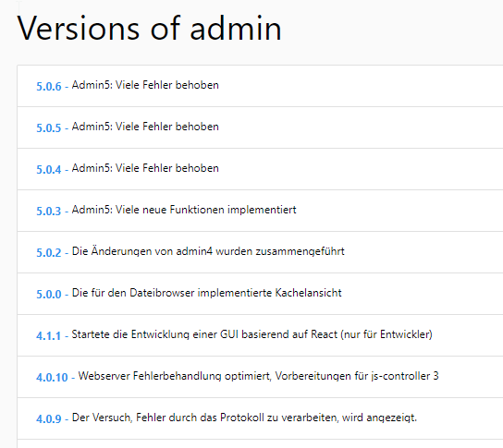503x448 pixels.
Task: Open version 5.0.5 link
Action: 49,127
